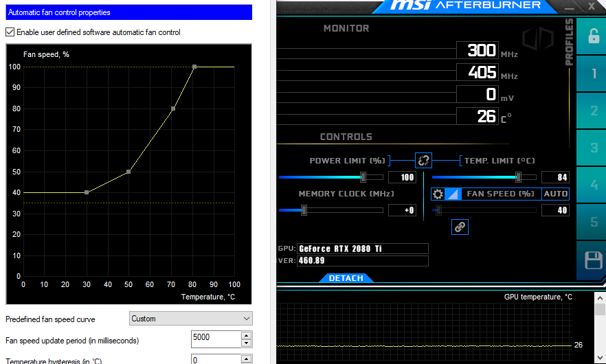The width and height of the screenshot is (606, 364).
Task: Decrease fan speed update period value
Action: point(246,343)
